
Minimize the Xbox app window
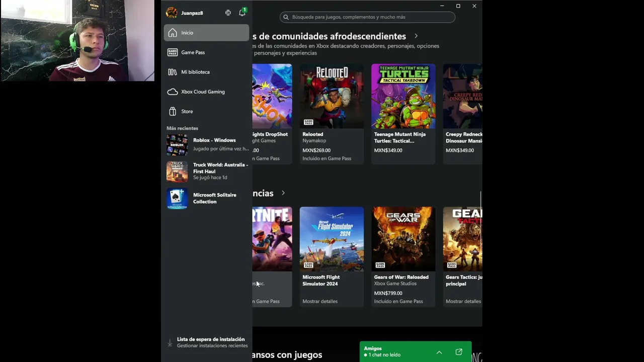click(x=442, y=6)
